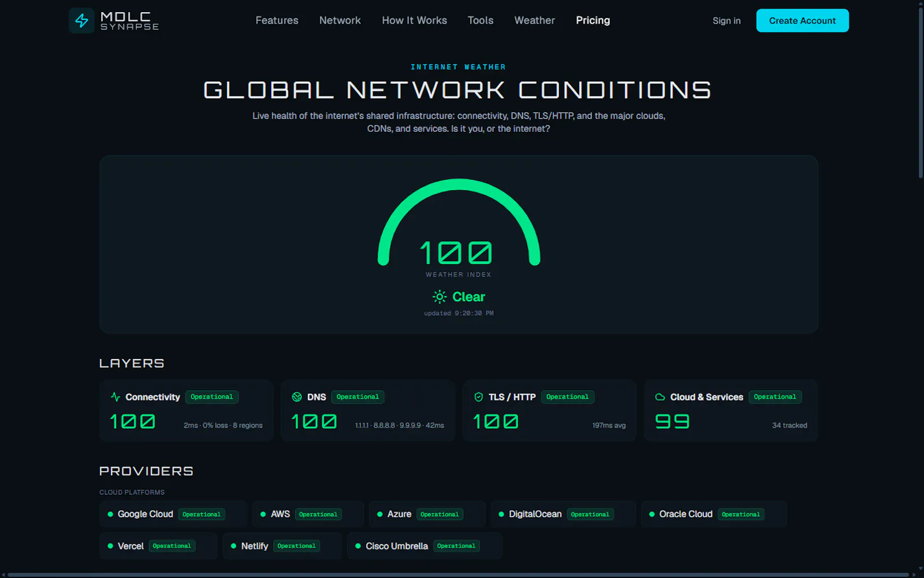The height and width of the screenshot is (578, 924).
Task: Open the Oracle Cloud provider card
Action: point(714,514)
